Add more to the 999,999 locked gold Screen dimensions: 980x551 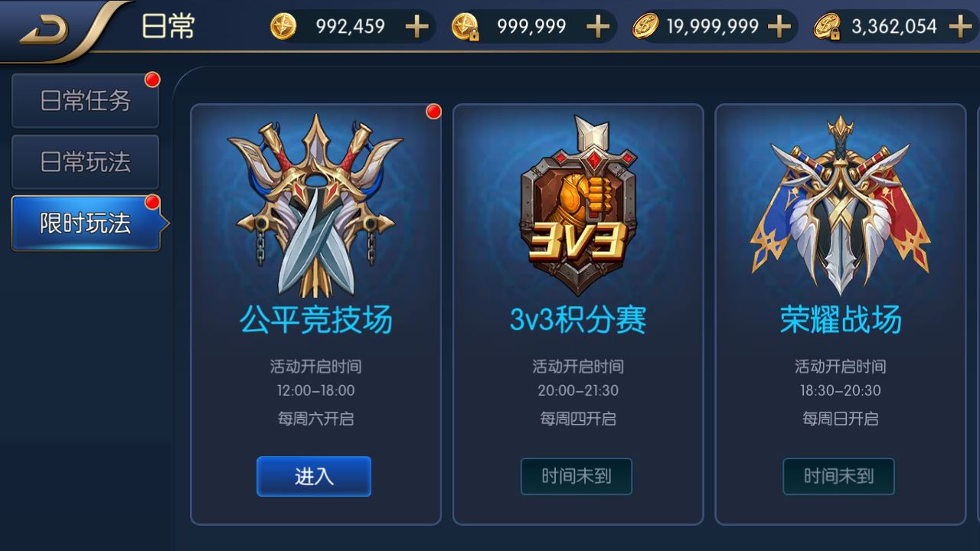[598, 27]
